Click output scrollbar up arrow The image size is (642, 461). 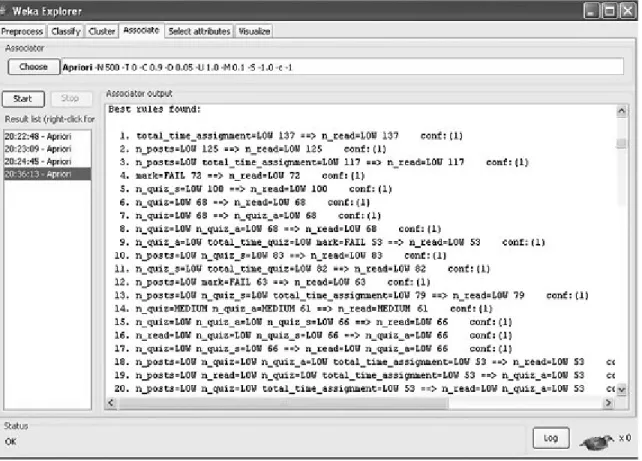point(622,111)
